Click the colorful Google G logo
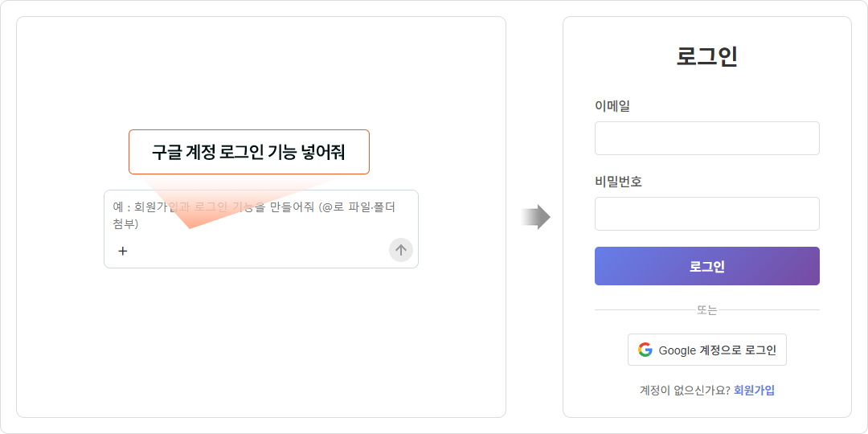This screenshot has width=868, height=434. pos(645,350)
